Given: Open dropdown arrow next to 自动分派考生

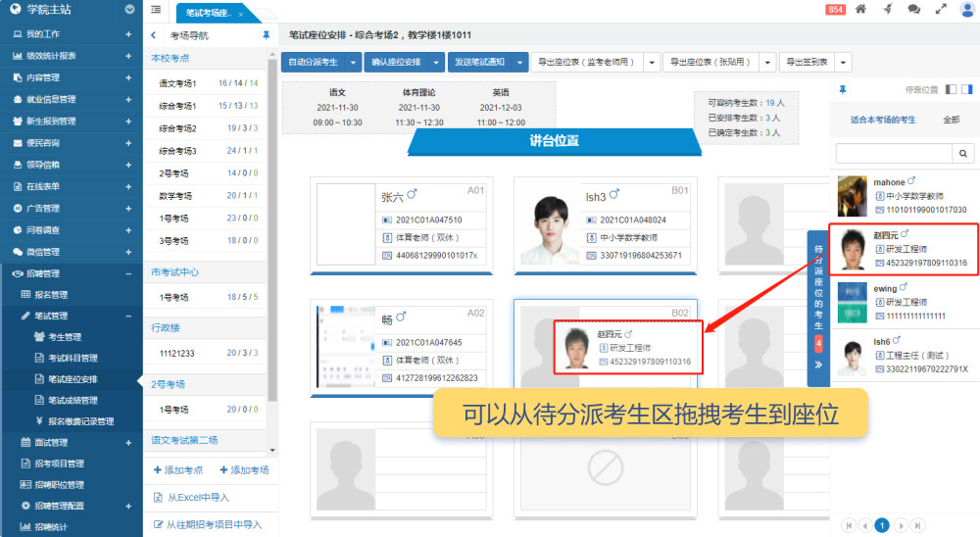Looking at the screenshot, I should [352, 62].
